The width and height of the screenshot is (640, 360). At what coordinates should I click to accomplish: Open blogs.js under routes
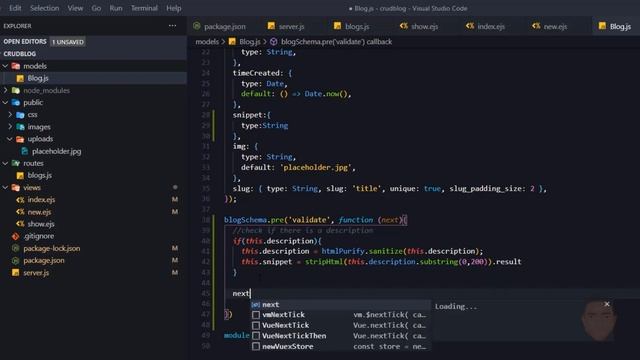click(x=40, y=176)
